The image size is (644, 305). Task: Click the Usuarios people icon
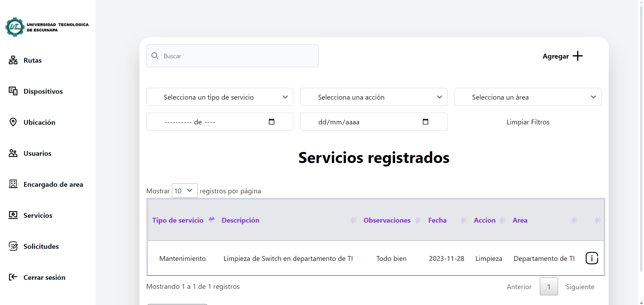coord(13,153)
